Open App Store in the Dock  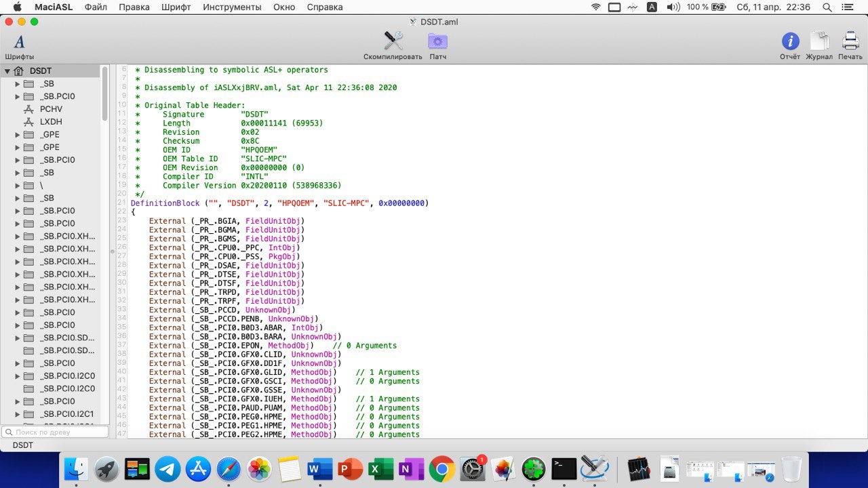tap(198, 469)
